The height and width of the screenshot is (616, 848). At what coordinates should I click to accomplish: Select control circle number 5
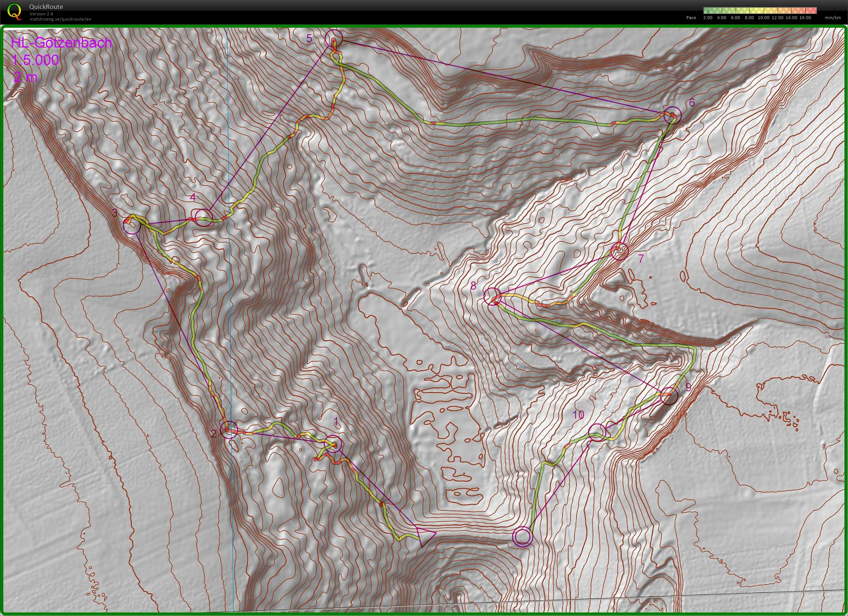click(x=333, y=39)
